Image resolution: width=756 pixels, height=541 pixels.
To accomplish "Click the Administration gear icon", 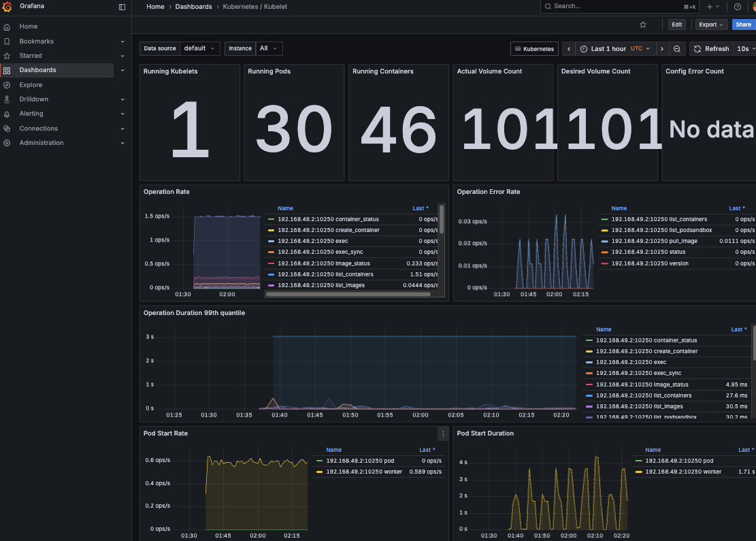I will 7,143.
